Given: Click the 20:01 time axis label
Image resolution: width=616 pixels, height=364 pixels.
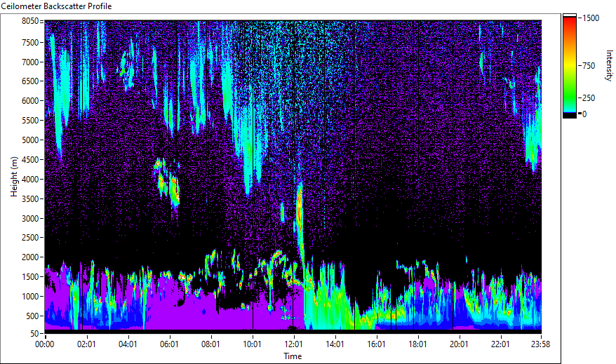Looking at the screenshot, I should pos(459,344).
